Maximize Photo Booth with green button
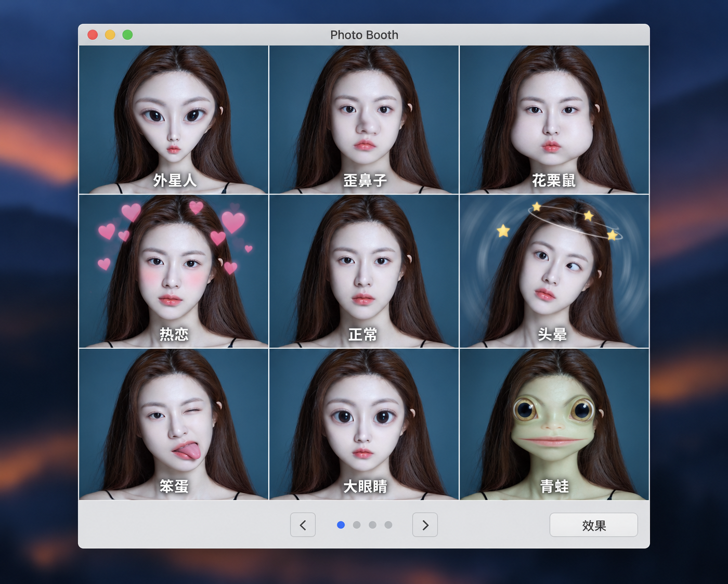Viewport: 728px width, 584px height. pos(127,35)
